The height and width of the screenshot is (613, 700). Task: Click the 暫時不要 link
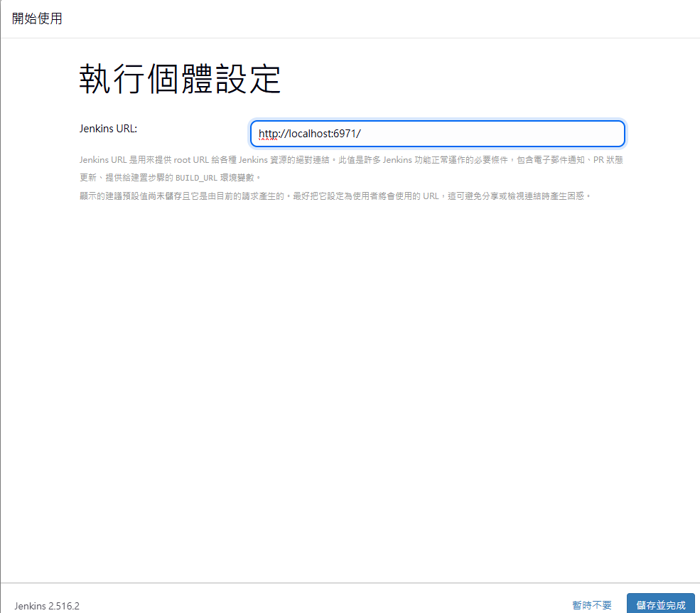(x=591, y=605)
